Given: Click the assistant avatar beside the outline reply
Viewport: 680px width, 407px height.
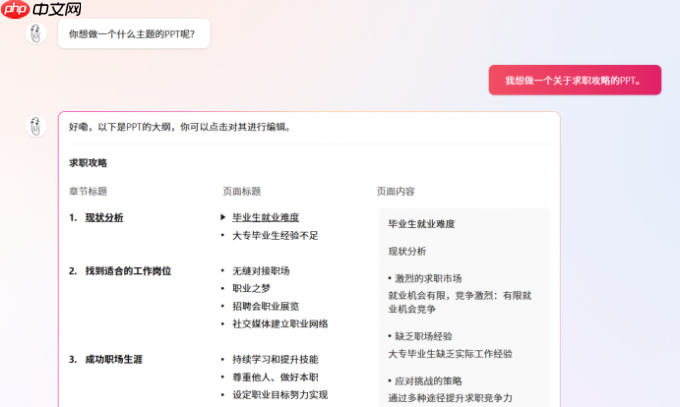Looking at the screenshot, I should 36,126.
